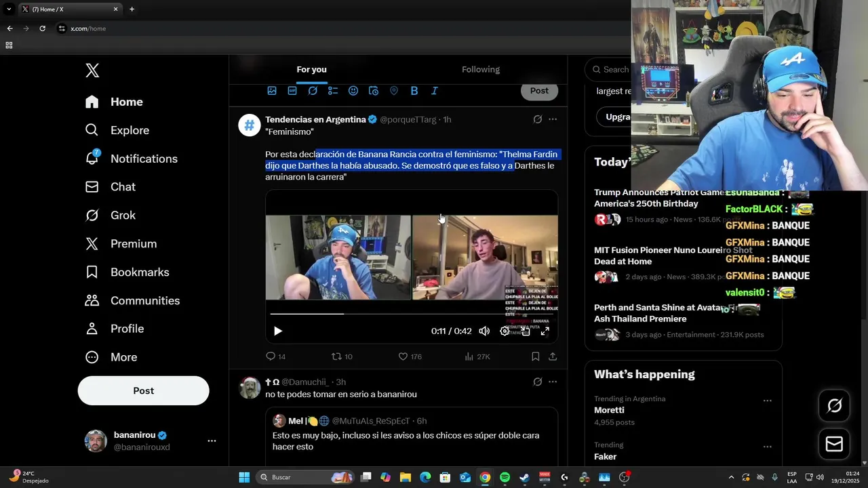Viewport: 868px width, 488px height.
Task: Open emoji picker in post composer
Action: click(353, 91)
